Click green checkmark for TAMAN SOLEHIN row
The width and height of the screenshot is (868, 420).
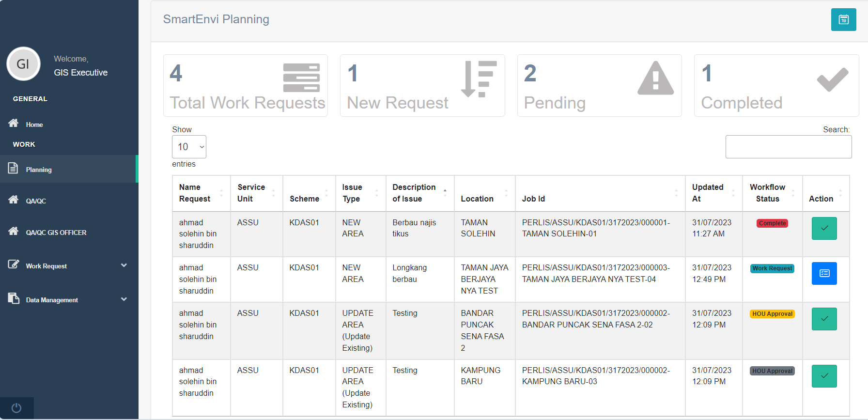click(x=824, y=228)
